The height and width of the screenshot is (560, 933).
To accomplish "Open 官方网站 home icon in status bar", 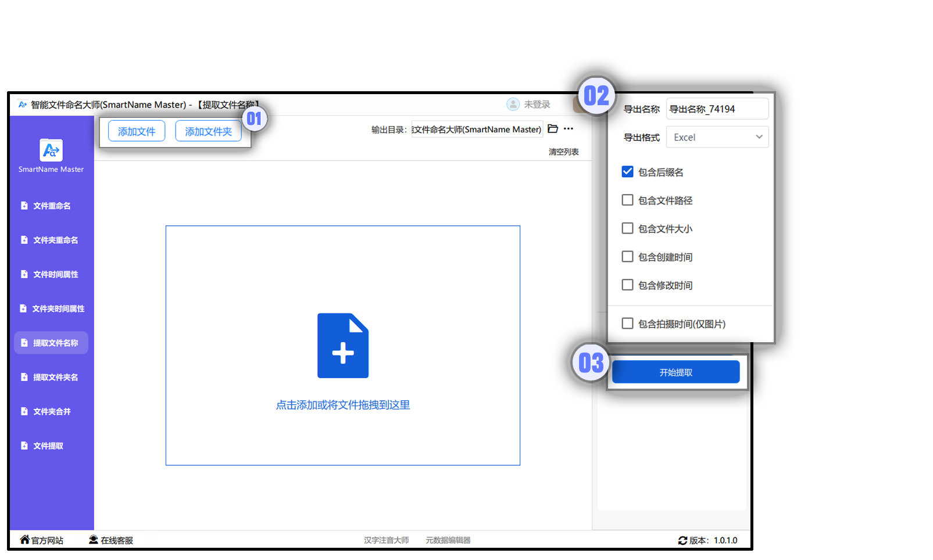I will click(x=24, y=540).
